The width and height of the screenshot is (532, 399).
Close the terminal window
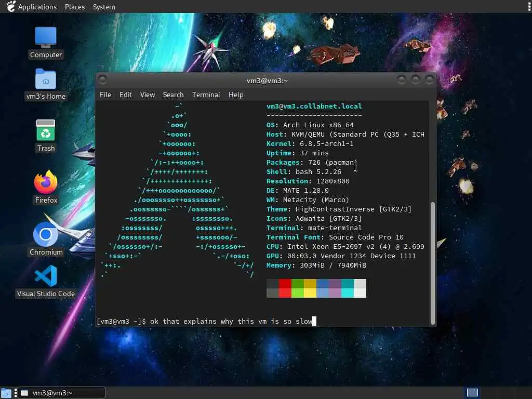[429, 79]
